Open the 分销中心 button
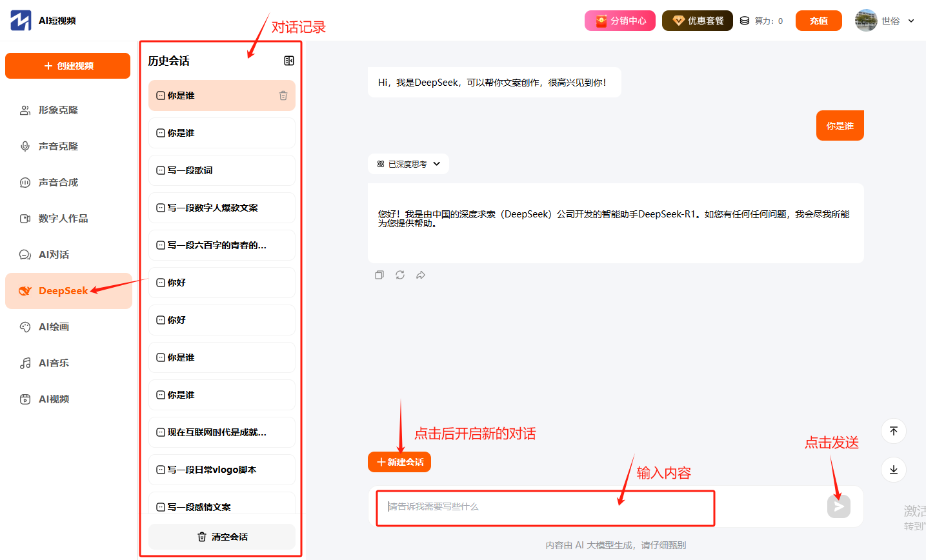The image size is (926, 560). click(x=620, y=21)
